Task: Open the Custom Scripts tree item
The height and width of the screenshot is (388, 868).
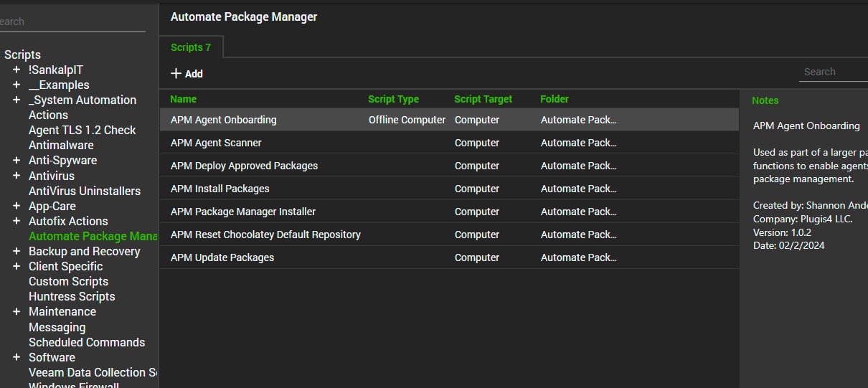Action: (x=68, y=281)
